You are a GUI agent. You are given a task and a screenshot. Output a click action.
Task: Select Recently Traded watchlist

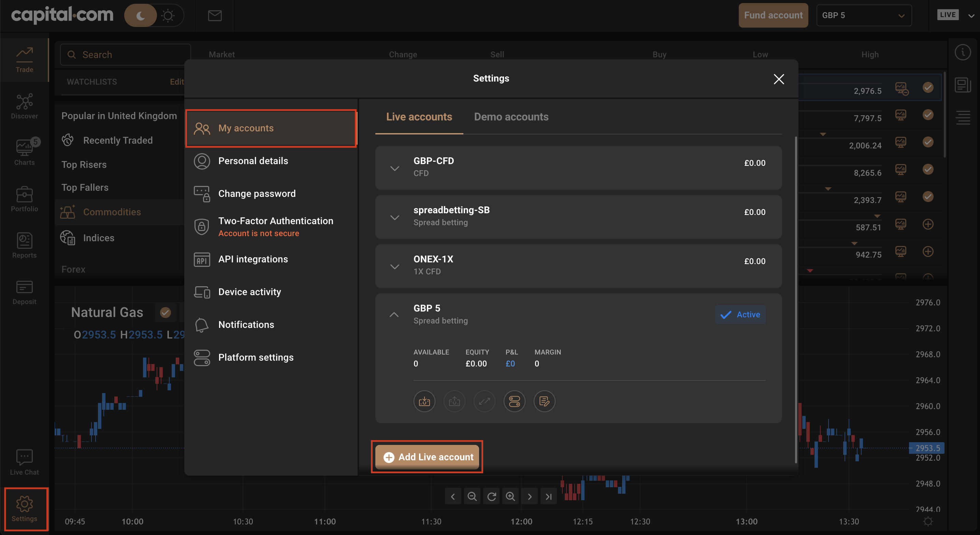coord(118,141)
